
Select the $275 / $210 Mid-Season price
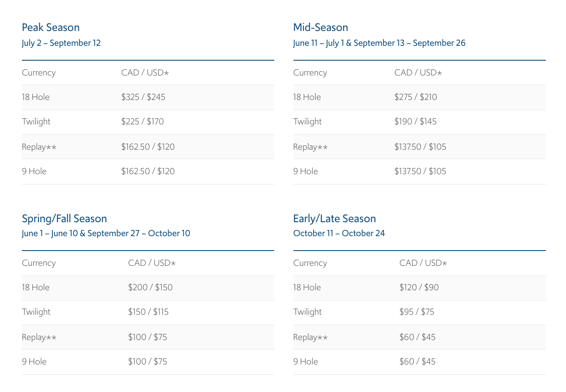[415, 97]
